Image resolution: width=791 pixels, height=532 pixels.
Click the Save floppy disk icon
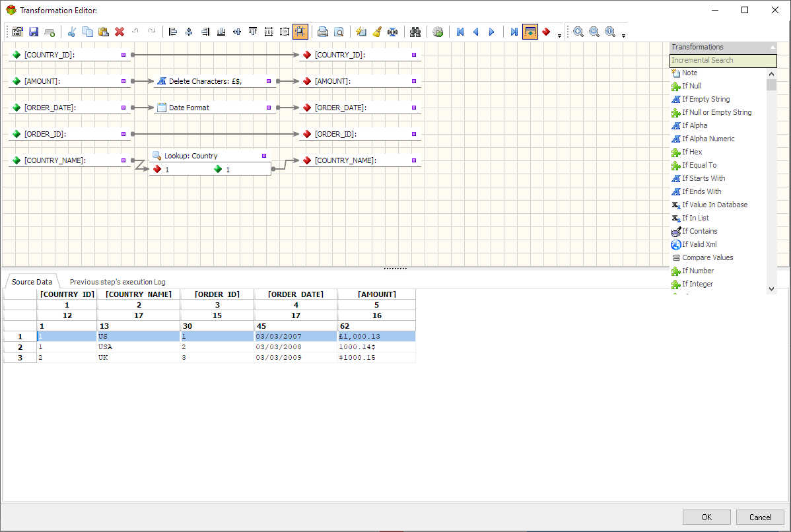tap(34, 32)
